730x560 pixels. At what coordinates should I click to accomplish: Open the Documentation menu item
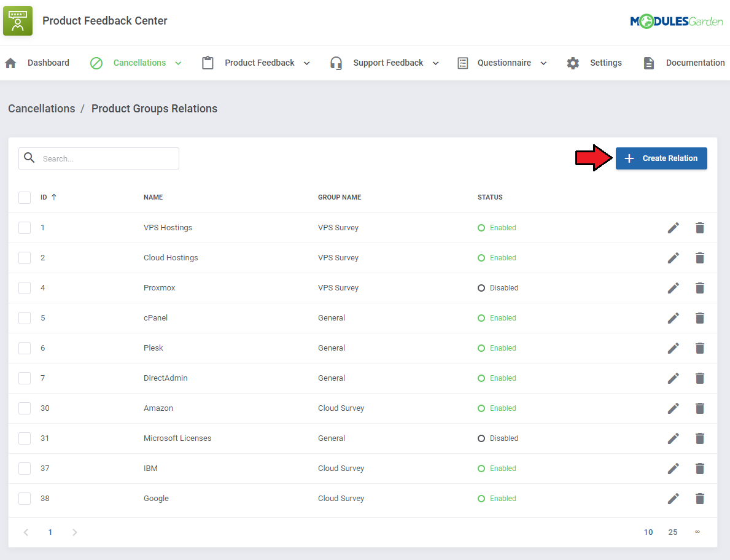tap(695, 63)
